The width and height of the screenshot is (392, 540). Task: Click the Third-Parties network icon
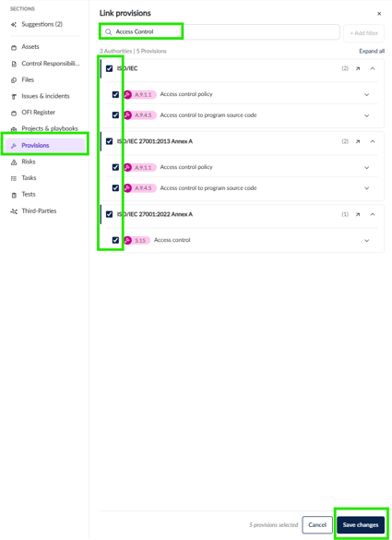[14, 211]
